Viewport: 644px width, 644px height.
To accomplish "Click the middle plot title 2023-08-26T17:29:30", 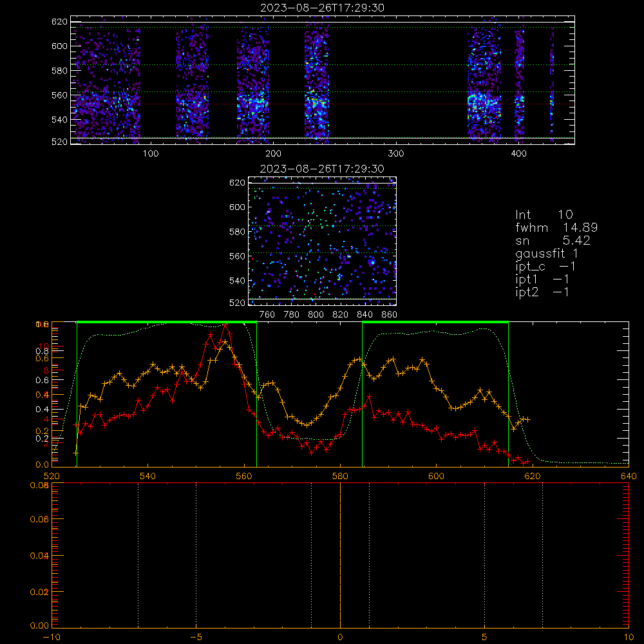I will tap(322, 169).
